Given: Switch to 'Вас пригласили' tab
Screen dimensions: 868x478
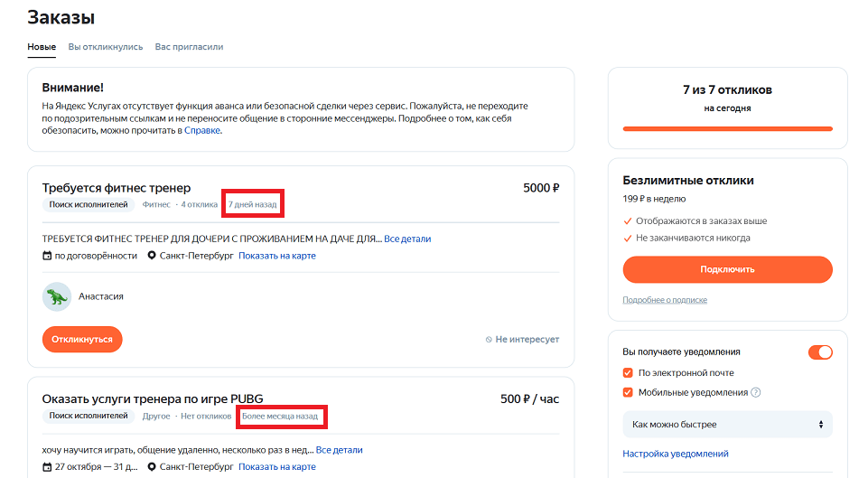Looking at the screenshot, I should click(x=189, y=46).
